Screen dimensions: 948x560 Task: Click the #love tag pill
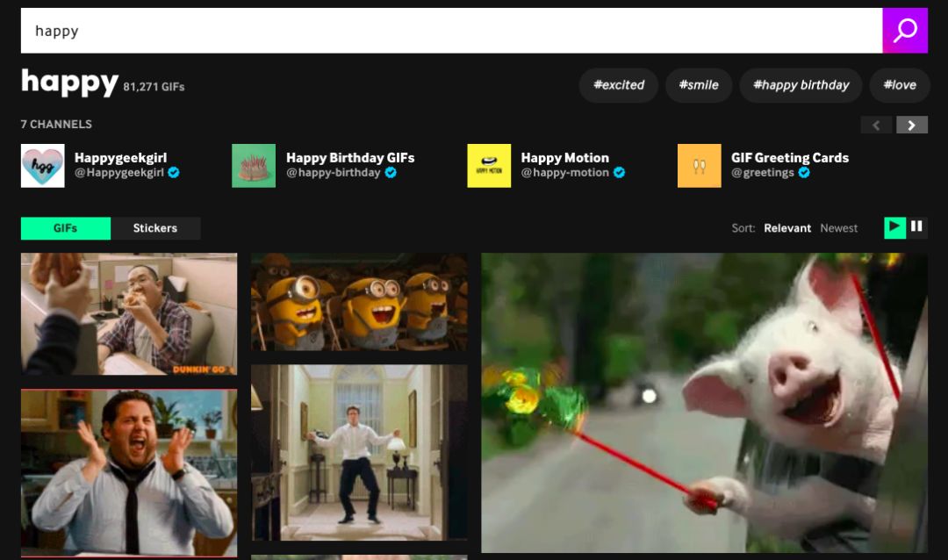pos(900,85)
